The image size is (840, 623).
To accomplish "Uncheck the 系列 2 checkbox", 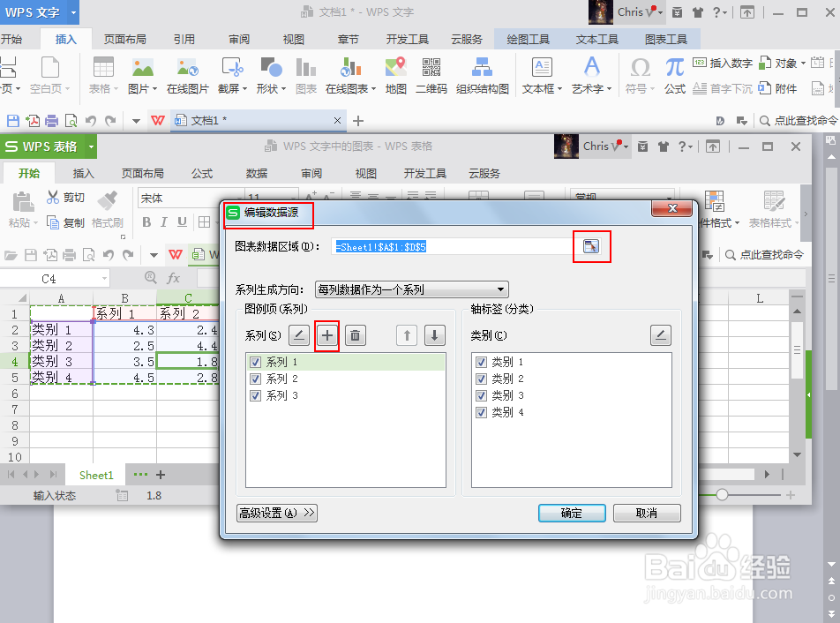I will pyautogui.click(x=257, y=378).
